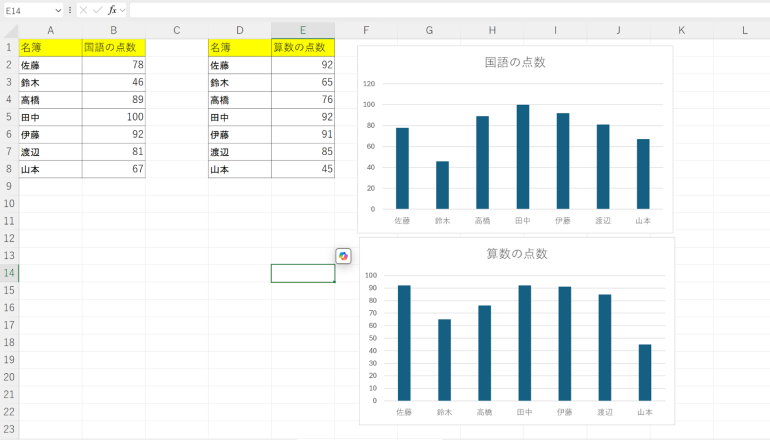Select cell B3 with value 46
Image resolution: width=770 pixels, height=440 pixels.
pos(113,82)
